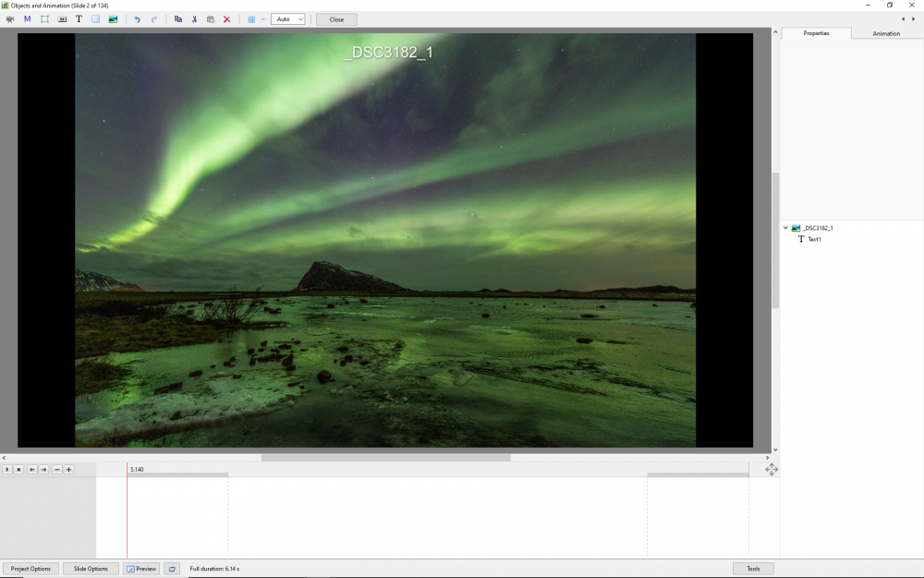Add a text object with the T icon
This screenshot has width=924, height=578.
(79, 19)
